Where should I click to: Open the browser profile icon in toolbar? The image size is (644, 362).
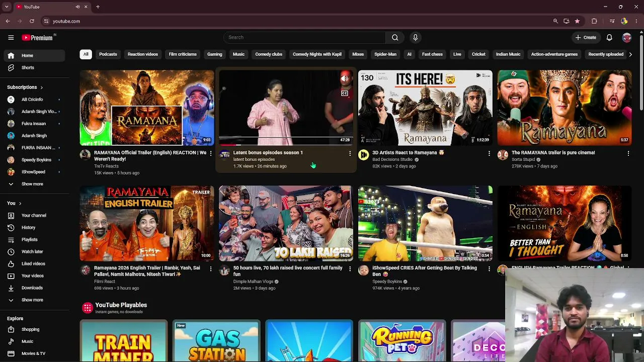coord(624,21)
